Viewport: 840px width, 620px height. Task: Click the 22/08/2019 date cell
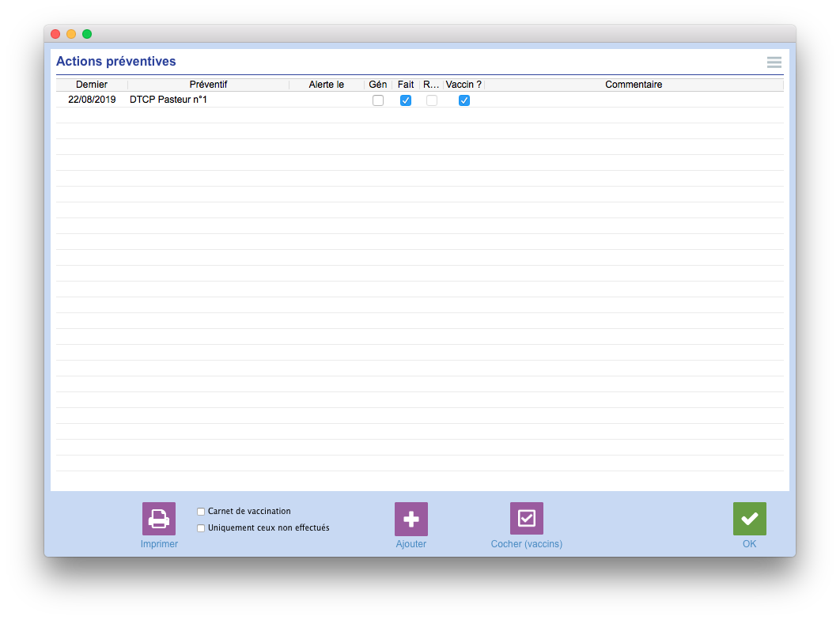92,100
